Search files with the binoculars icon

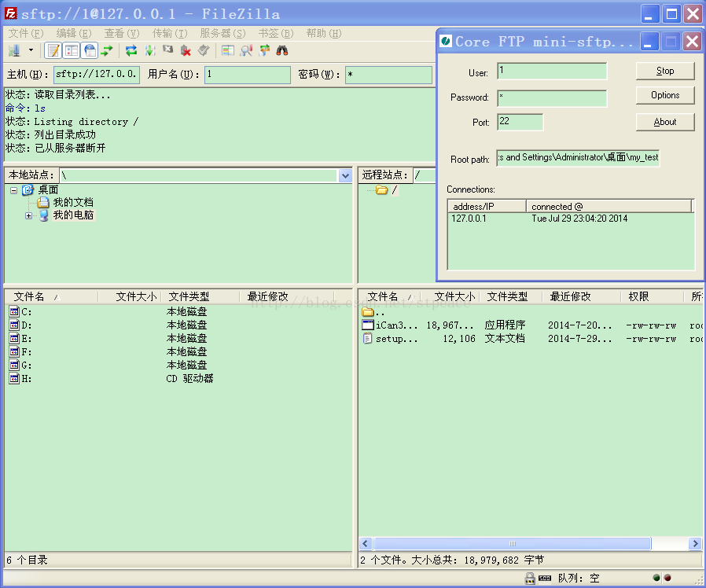click(282, 50)
